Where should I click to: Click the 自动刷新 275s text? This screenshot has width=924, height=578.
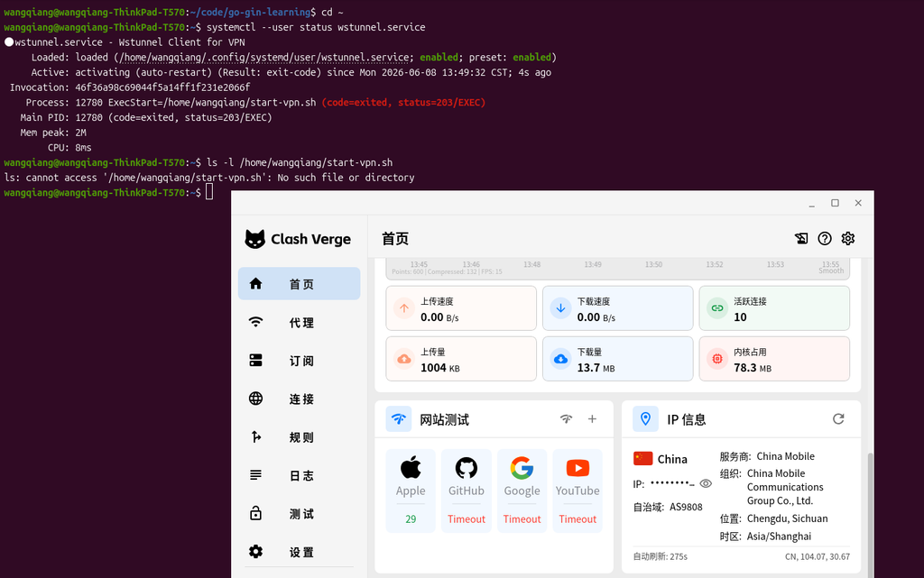click(x=660, y=556)
